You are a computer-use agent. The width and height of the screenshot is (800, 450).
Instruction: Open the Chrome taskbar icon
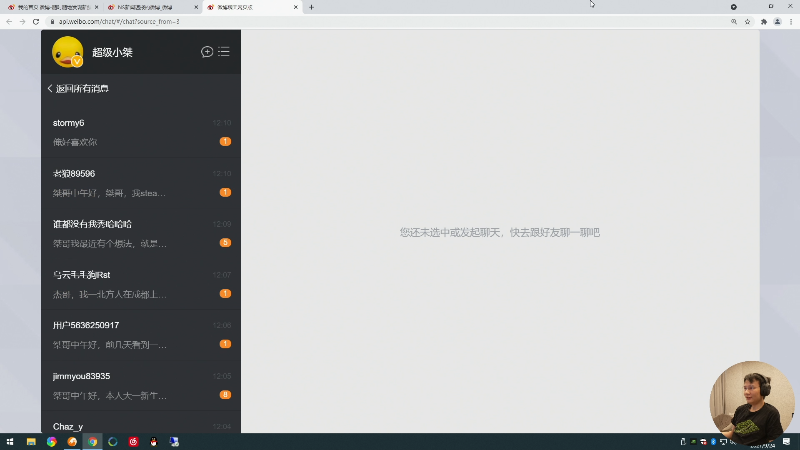(x=92, y=442)
